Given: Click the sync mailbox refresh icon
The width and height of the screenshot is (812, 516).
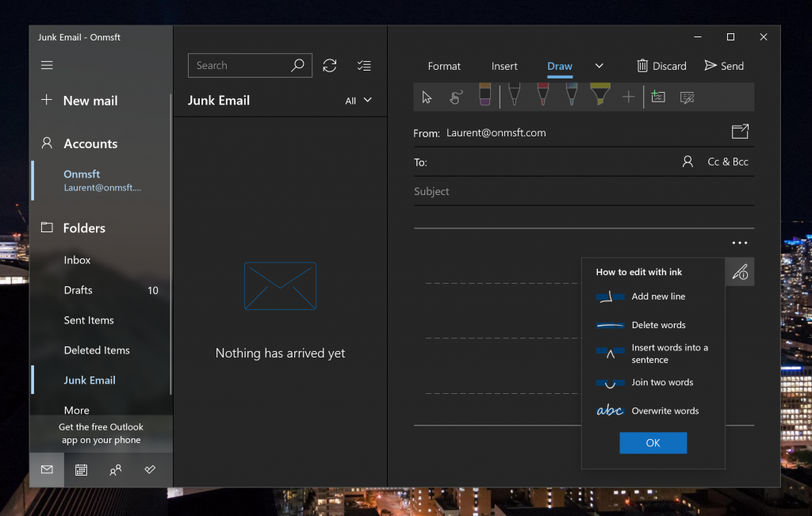Looking at the screenshot, I should coord(330,66).
